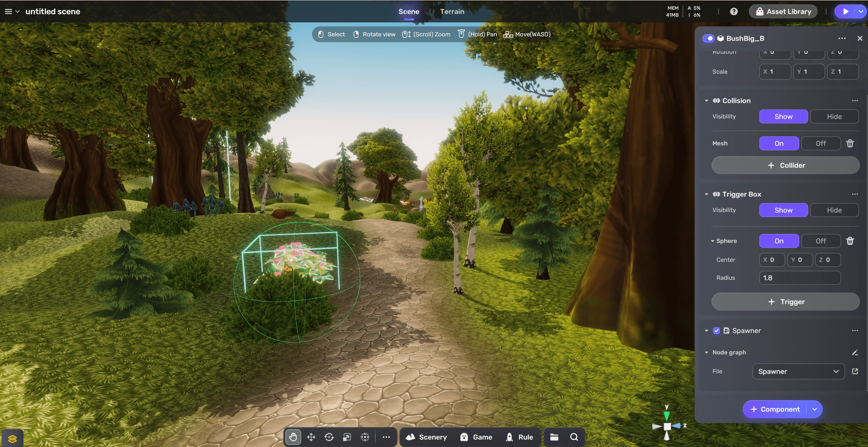868x447 pixels.
Task: Edit the Sphere Center Z field
Action: (x=828, y=260)
